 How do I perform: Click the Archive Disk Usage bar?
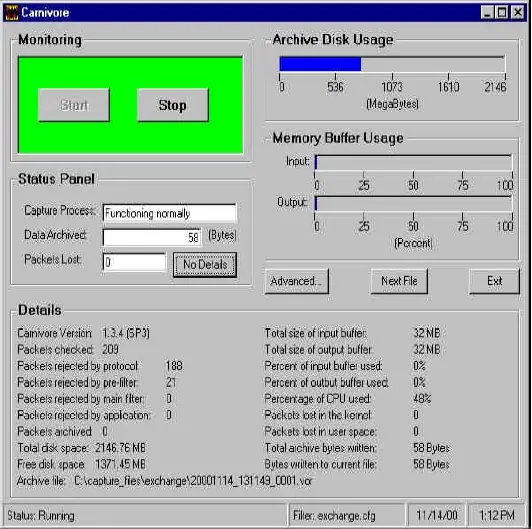(392, 64)
